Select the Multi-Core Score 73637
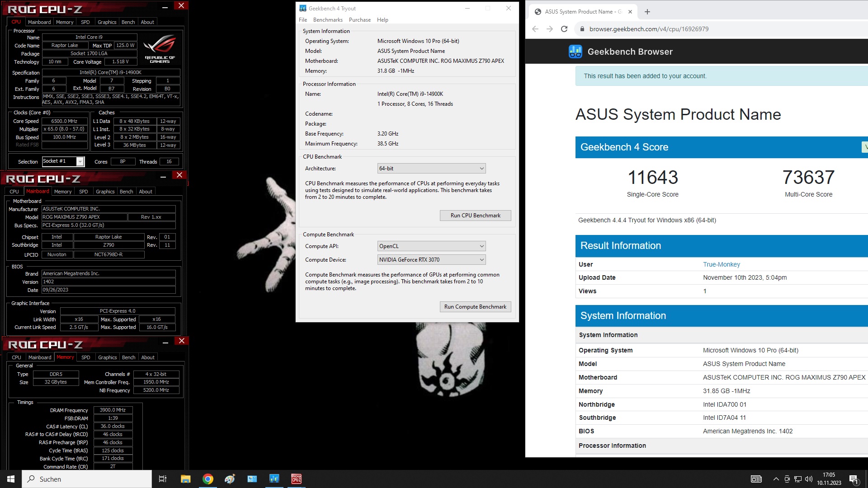868x488 pixels. (809, 177)
